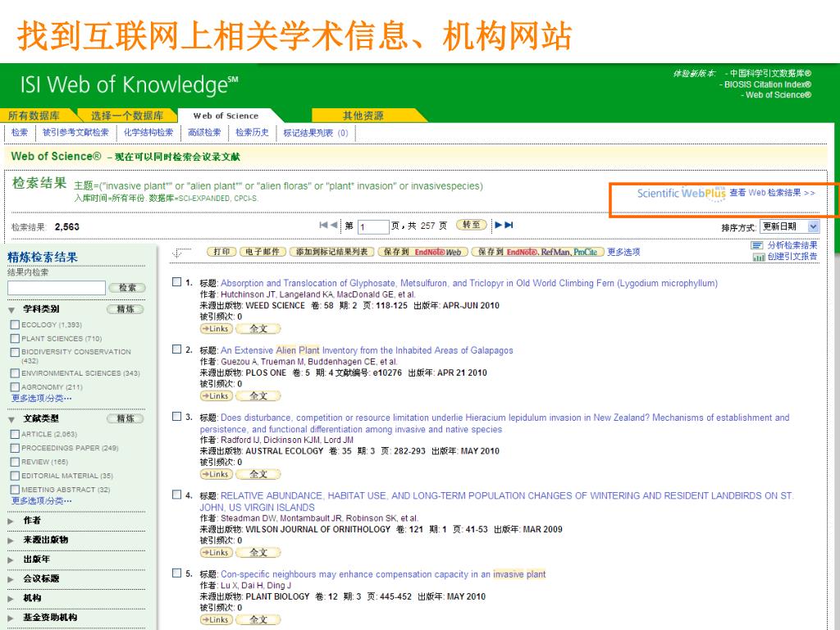Screen dimensions: 840x630
Task: Click Links button for result 1
Action: (x=217, y=328)
